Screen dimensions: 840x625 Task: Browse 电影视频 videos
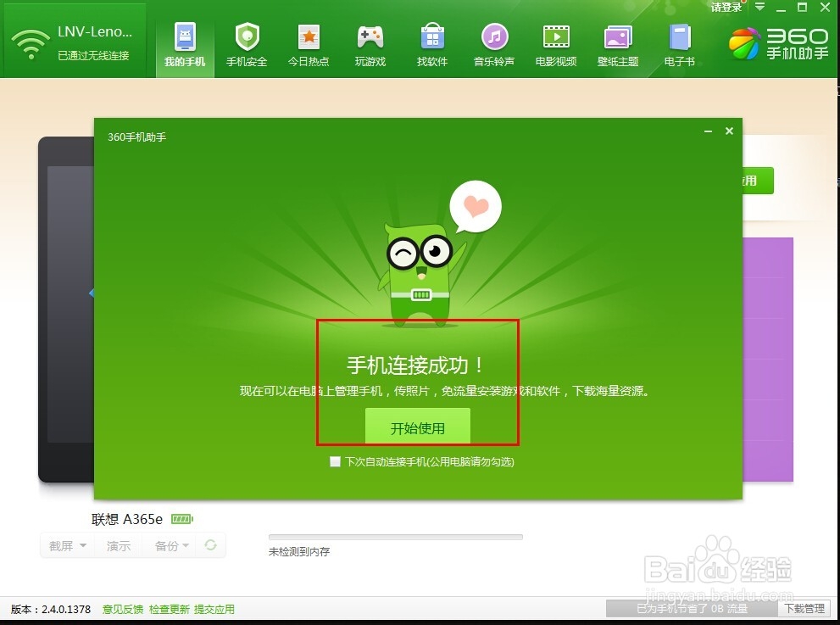(556, 44)
